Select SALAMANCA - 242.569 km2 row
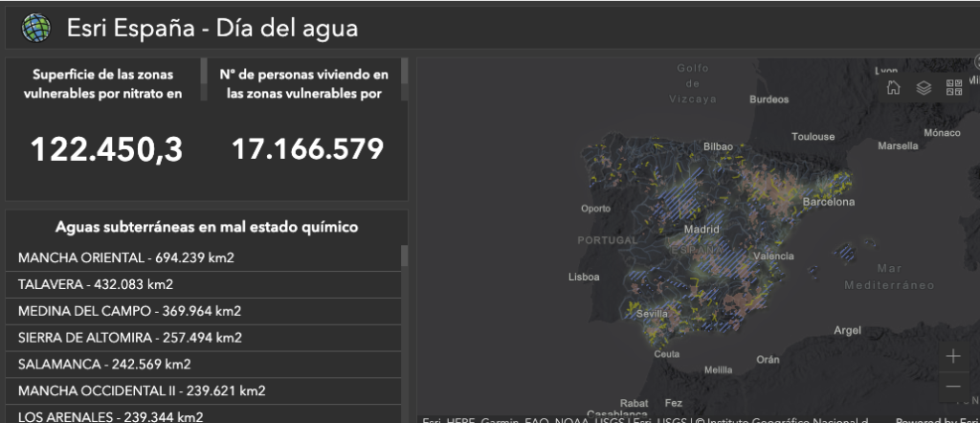 coord(203,365)
